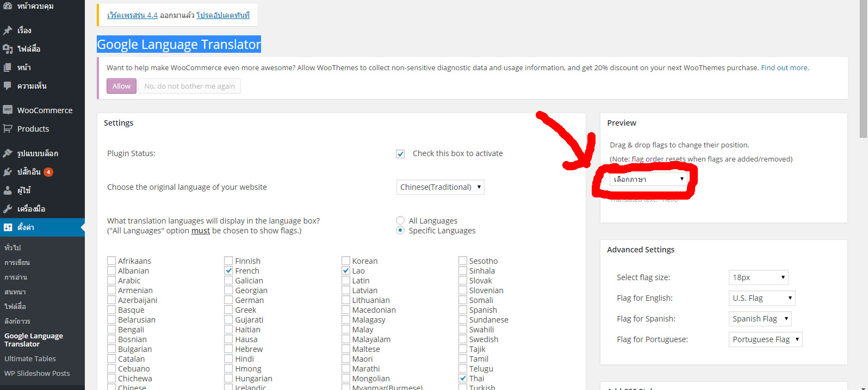Click the Google Language Translator page heading
Viewport: 868px width, 390px height.
179,44
